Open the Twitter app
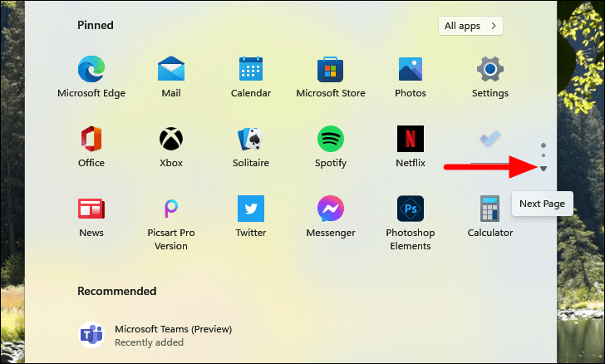 click(x=251, y=217)
